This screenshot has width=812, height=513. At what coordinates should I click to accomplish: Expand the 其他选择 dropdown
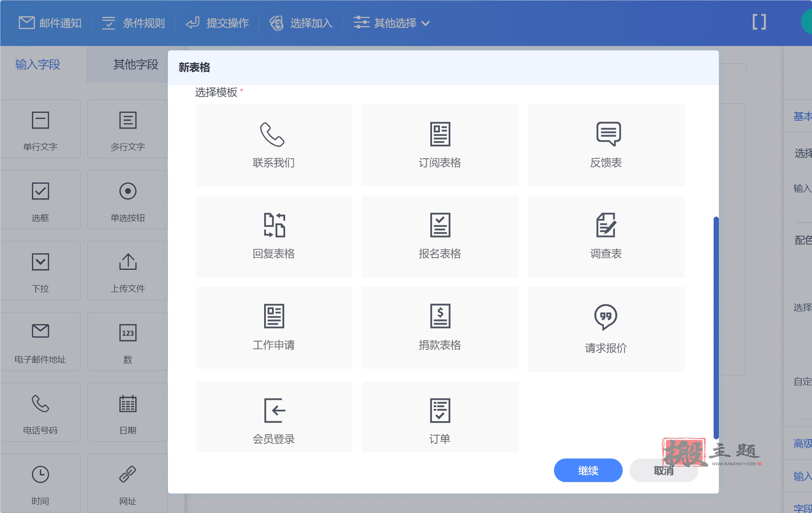tap(392, 23)
